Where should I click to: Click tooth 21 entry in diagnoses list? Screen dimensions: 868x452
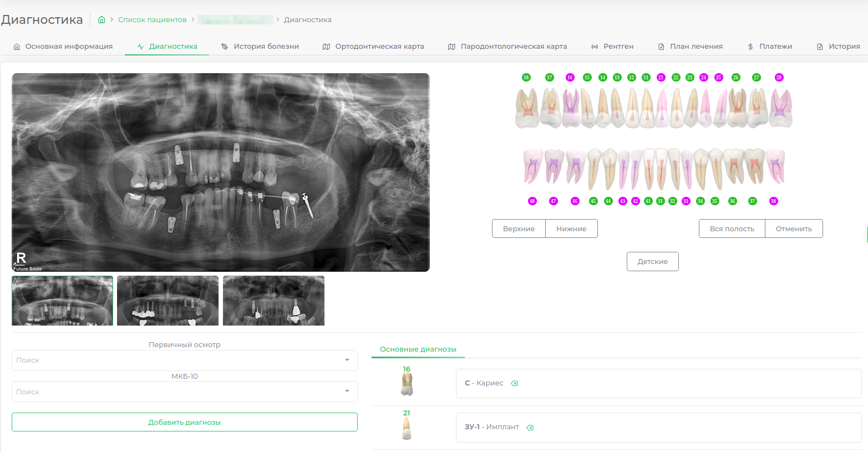click(407, 425)
